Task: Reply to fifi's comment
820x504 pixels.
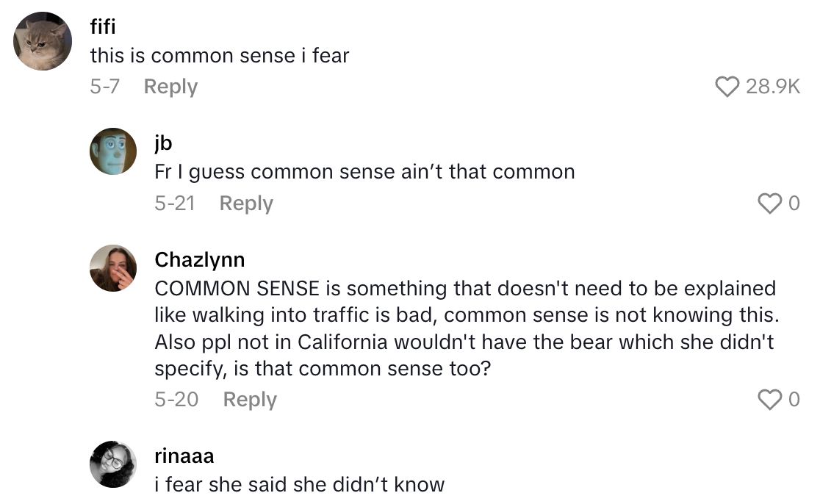Action: click(170, 87)
